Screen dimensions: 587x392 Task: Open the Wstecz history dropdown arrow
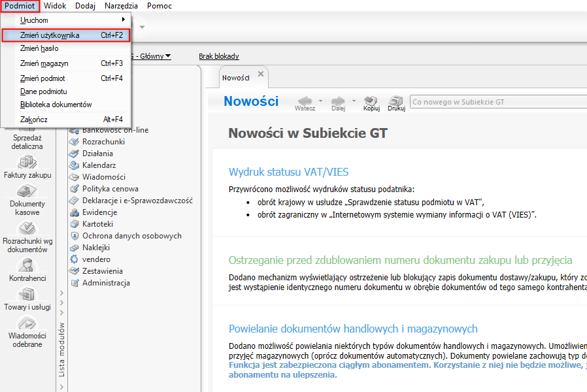coord(320,101)
